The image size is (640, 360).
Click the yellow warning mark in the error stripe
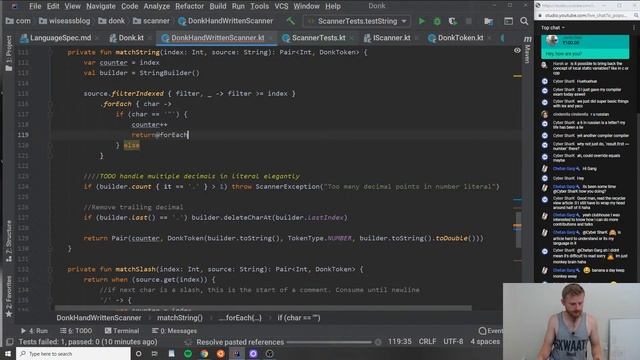tap(518, 76)
